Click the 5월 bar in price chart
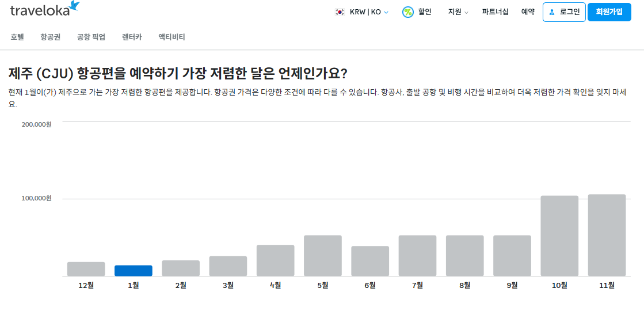The height and width of the screenshot is (311, 644). pyautogui.click(x=323, y=256)
